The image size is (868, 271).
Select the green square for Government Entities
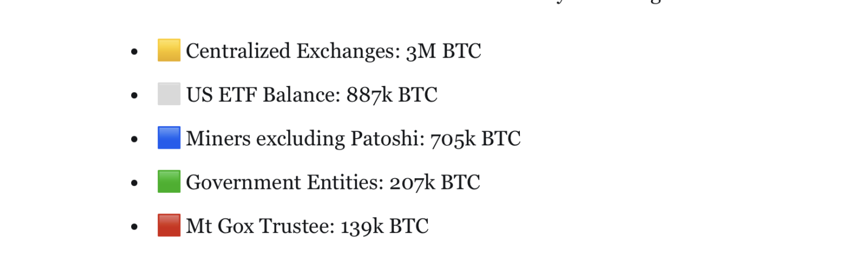tap(169, 181)
